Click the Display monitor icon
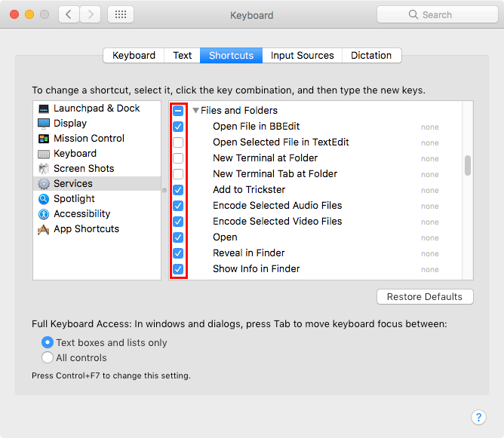The image size is (504, 438). pyautogui.click(x=44, y=124)
